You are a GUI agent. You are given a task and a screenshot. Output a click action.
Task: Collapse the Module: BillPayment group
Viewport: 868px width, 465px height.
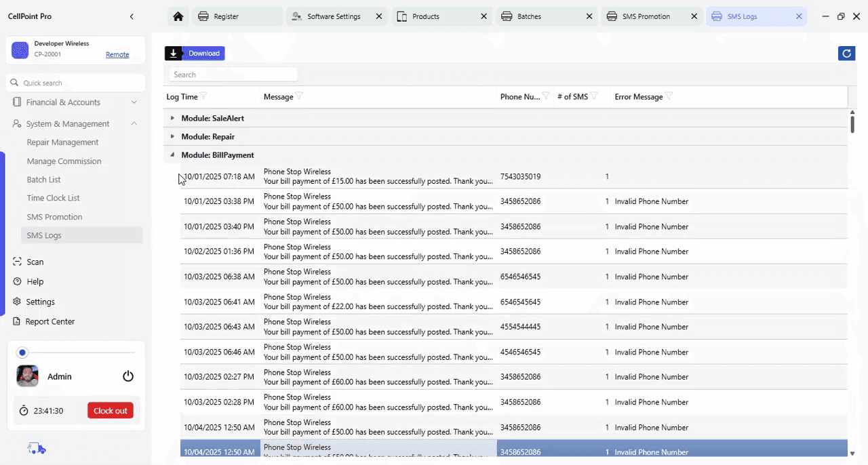[x=172, y=155]
